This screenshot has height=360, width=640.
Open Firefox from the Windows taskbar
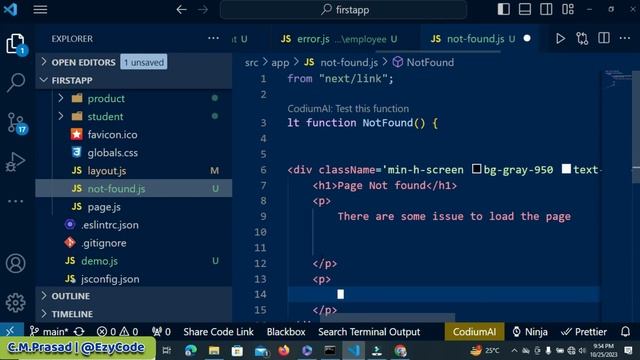(284, 350)
